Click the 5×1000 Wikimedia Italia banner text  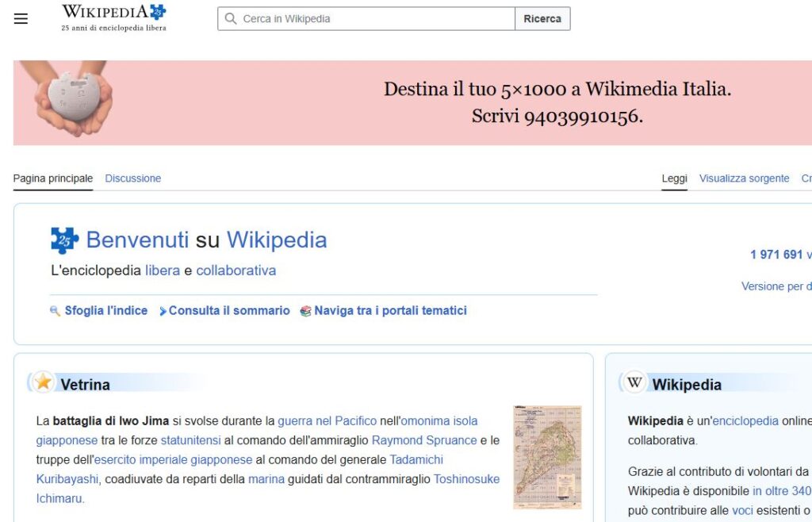pyautogui.click(x=557, y=102)
